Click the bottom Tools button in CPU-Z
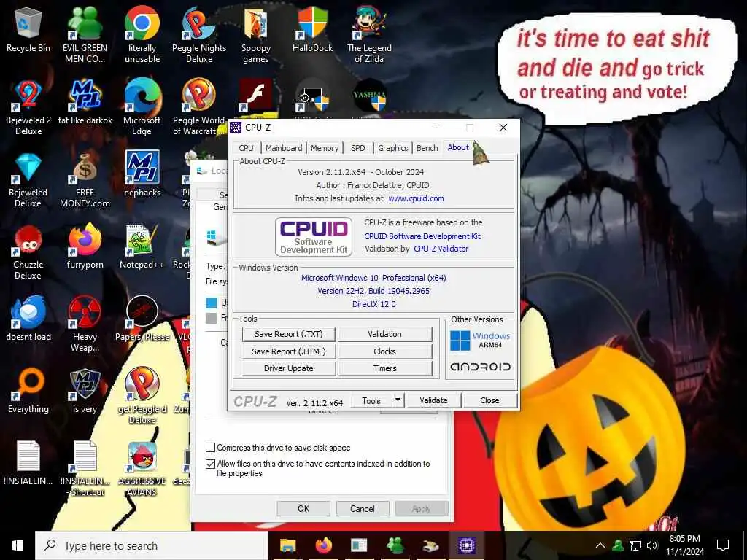Image resolution: width=747 pixels, height=560 pixels. (371, 400)
